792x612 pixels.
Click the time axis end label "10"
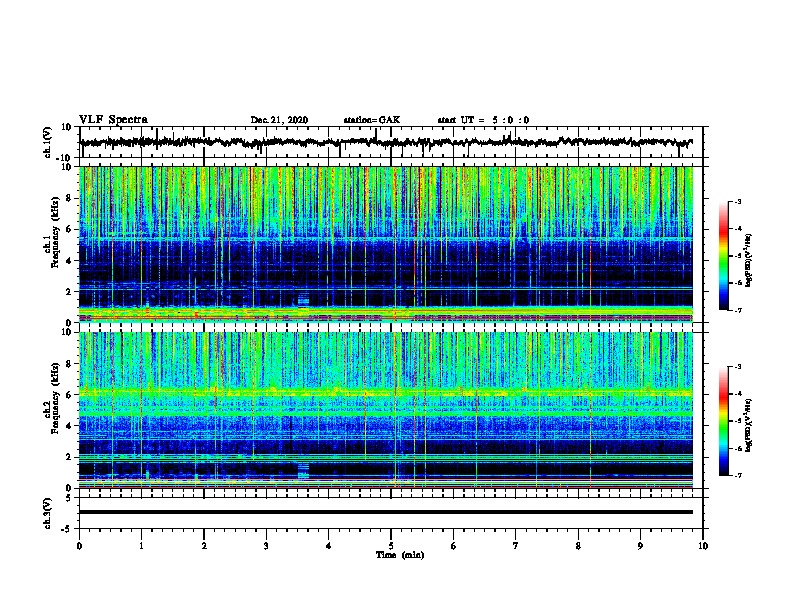[703, 546]
